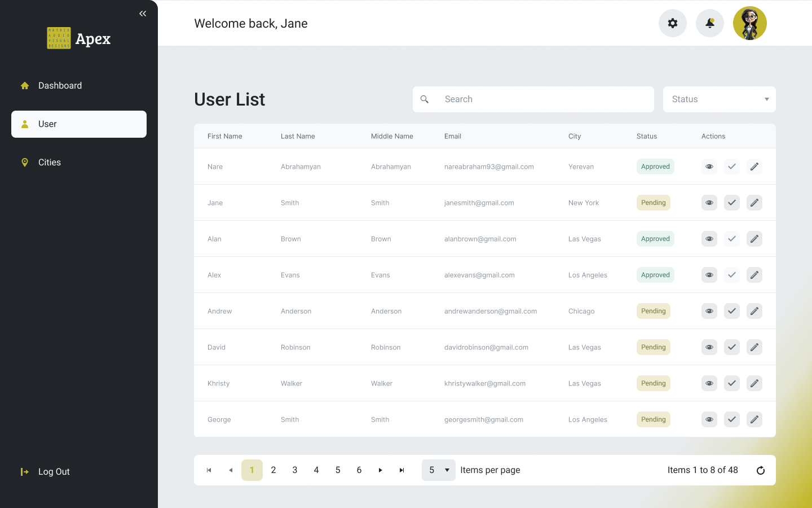812x508 pixels.
Task: Jump to page 4 of the user list
Action: pyautogui.click(x=316, y=470)
